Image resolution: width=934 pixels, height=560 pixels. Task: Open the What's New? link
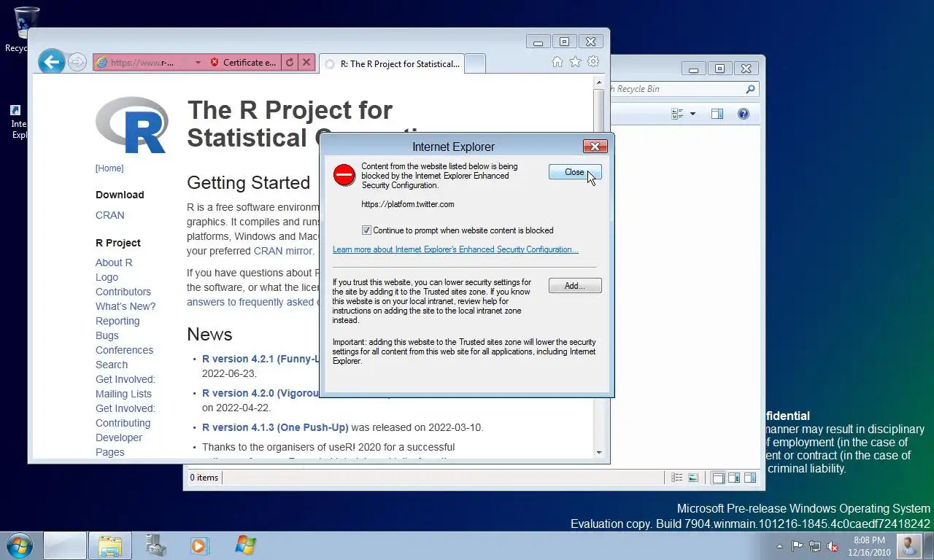point(126,306)
